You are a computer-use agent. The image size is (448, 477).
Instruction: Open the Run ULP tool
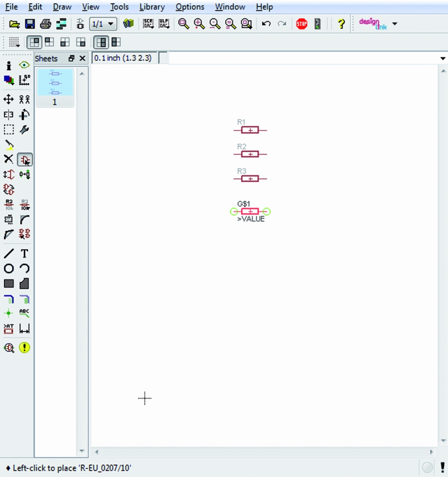pos(164,24)
